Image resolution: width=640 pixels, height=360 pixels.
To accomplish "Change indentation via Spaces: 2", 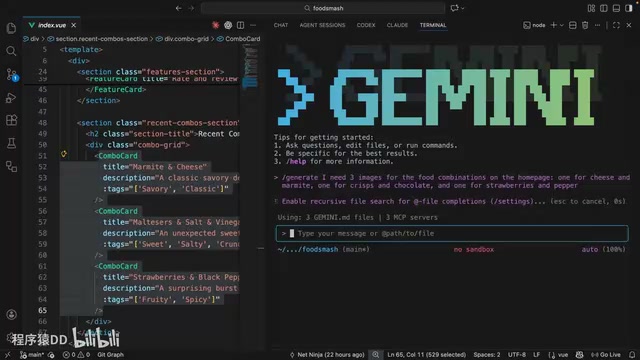I will point(487,355).
